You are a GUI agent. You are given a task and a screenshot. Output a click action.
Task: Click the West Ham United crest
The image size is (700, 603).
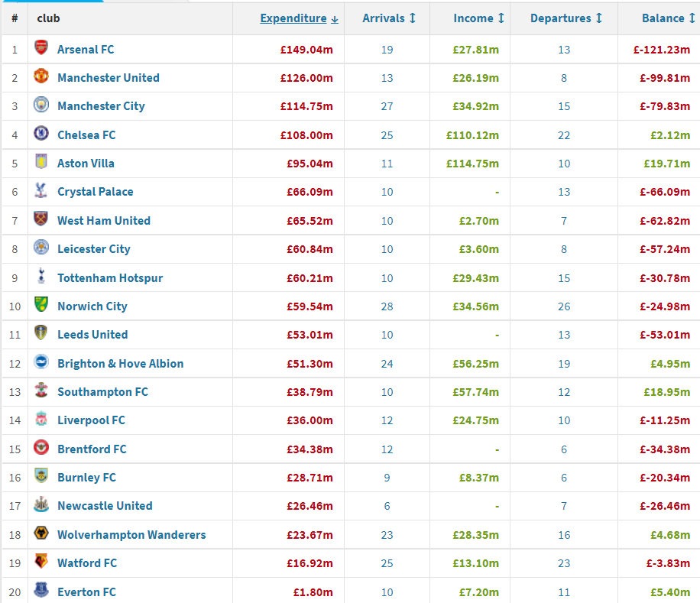41,219
